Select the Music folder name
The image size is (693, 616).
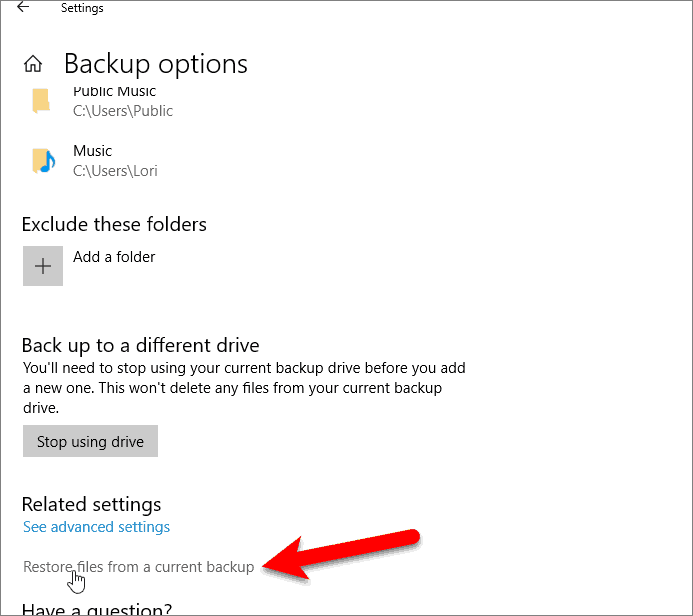pyautogui.click(x=92, y=151)
